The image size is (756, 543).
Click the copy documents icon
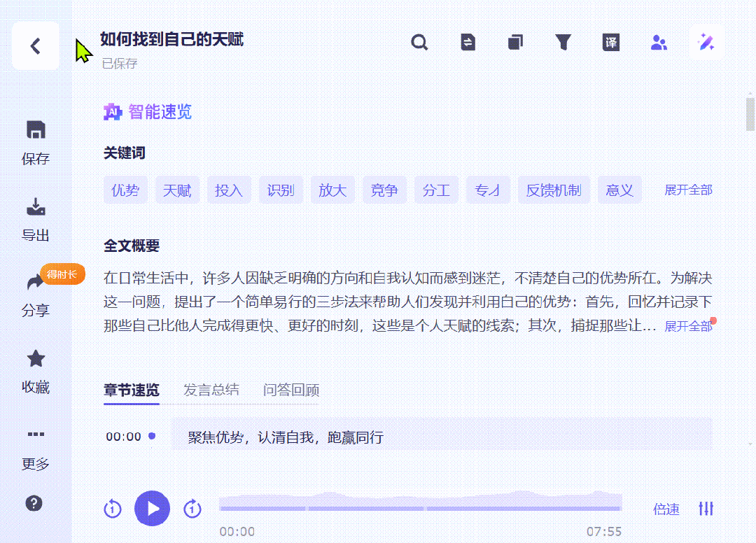515,42
